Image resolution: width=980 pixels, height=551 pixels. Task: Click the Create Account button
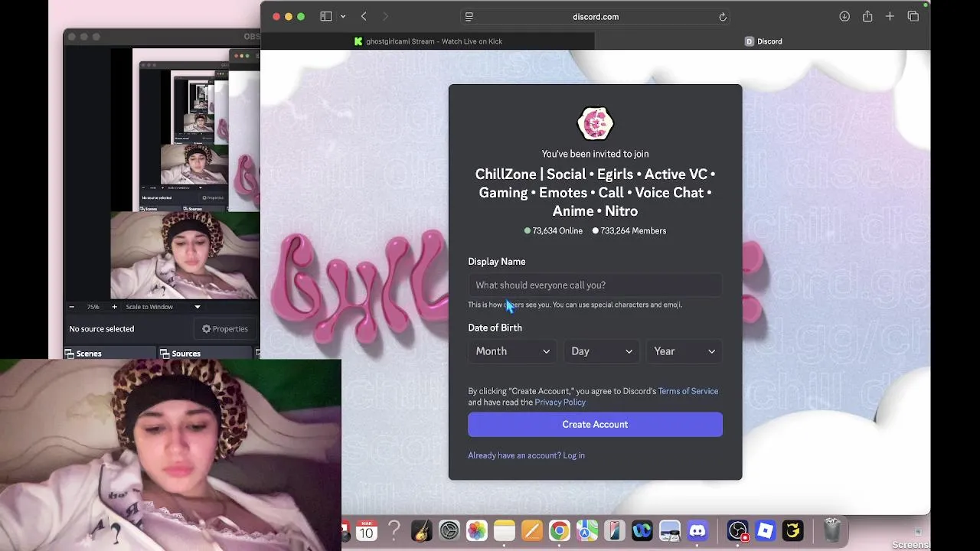(x=595, y=425)
